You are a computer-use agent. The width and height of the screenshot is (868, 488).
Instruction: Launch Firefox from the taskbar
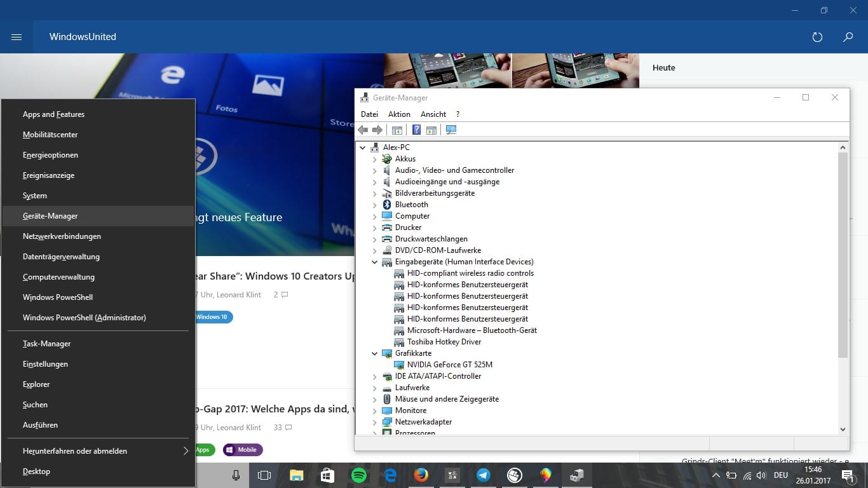(x=421, y=475)
